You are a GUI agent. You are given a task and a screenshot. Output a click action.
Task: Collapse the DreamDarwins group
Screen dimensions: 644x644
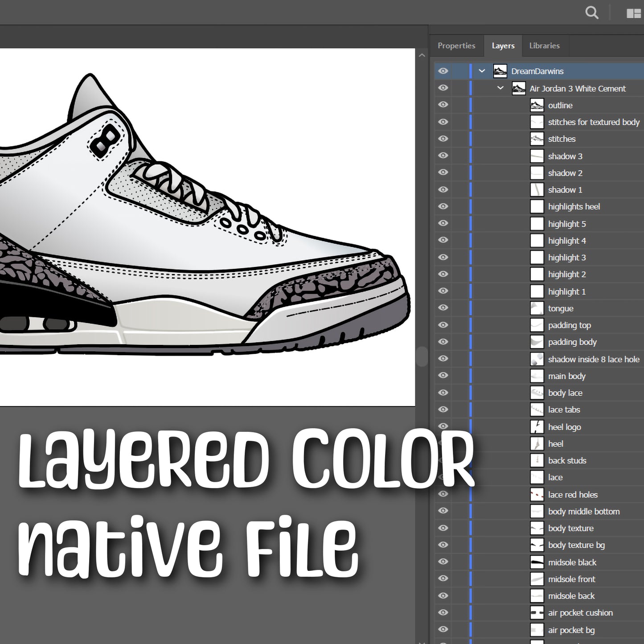[481, 70]
